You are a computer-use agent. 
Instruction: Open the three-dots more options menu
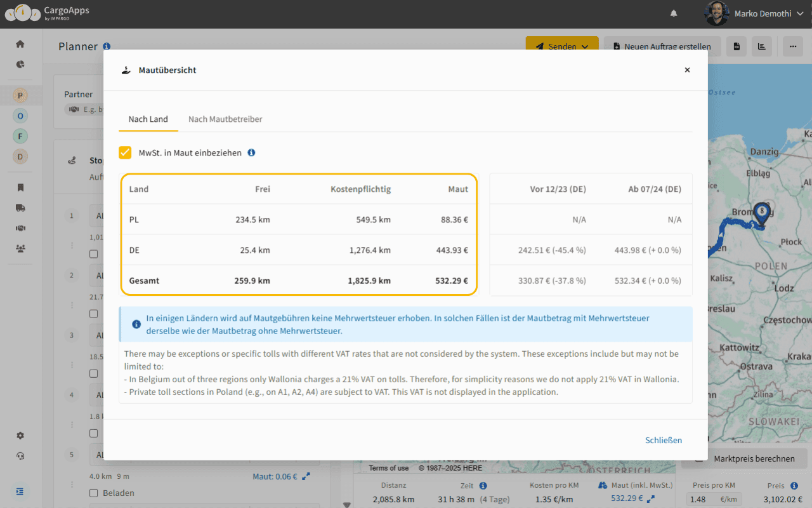coord(792,46)
